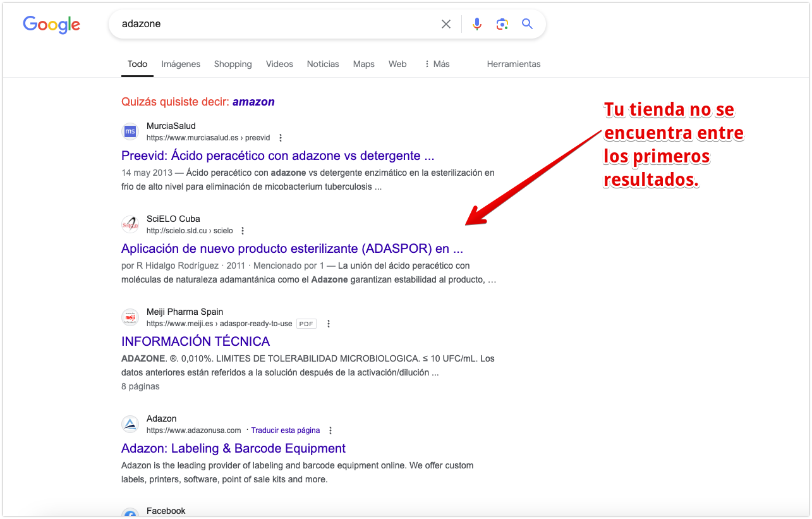Screen dimensions: 812x519
Task: Start voice search with the microphone icon
Action: [x=477, y=24]
